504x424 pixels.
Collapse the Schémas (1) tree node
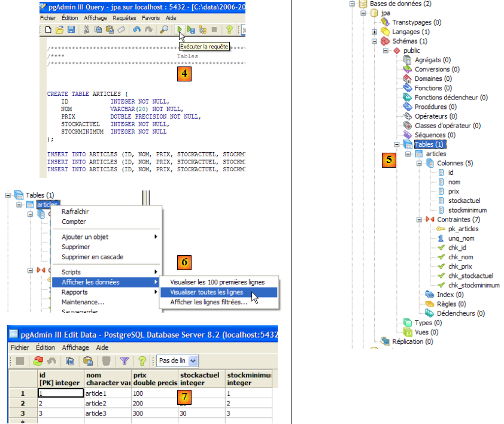point(375,41)
